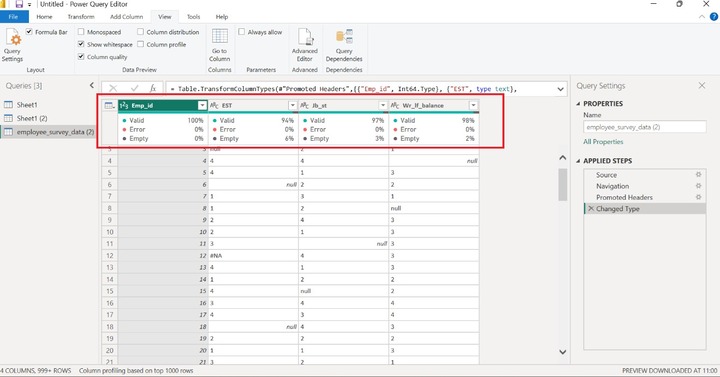
Task: Click the table icon at grid corner
Action: 109,106
